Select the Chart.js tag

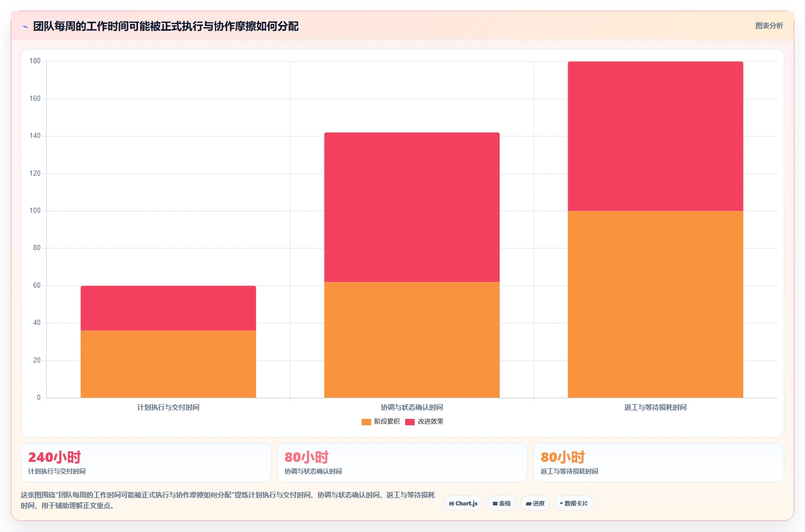tap(463, 503)
